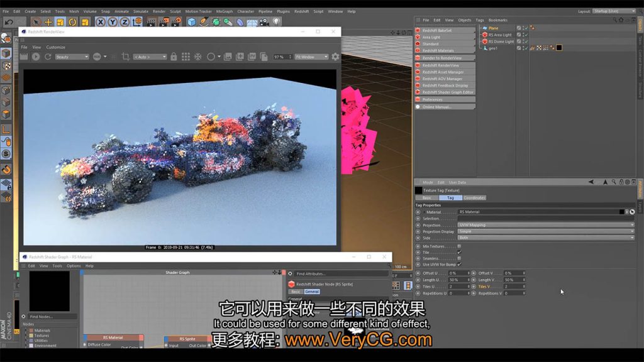This screenshot has width=644, height=362.
Task: Toggle RS Area Light enable checkmark
Action: [x=526, y=35]
